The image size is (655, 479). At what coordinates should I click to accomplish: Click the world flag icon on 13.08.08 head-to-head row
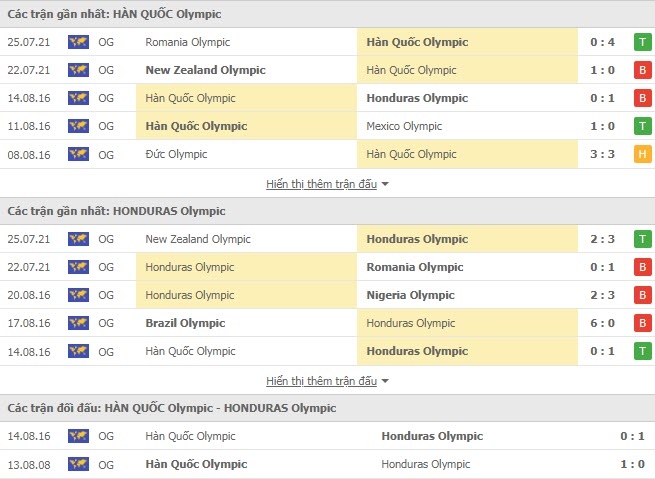79,464
